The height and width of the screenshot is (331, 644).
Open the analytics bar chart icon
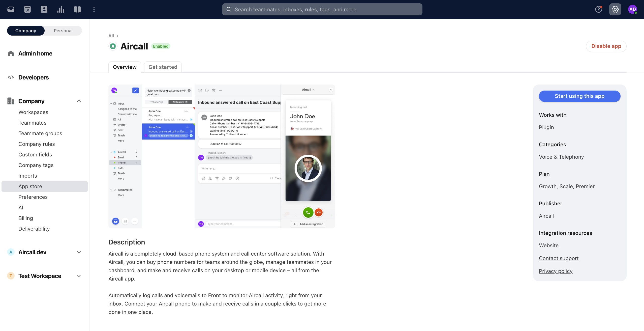(x=61, y=10)
